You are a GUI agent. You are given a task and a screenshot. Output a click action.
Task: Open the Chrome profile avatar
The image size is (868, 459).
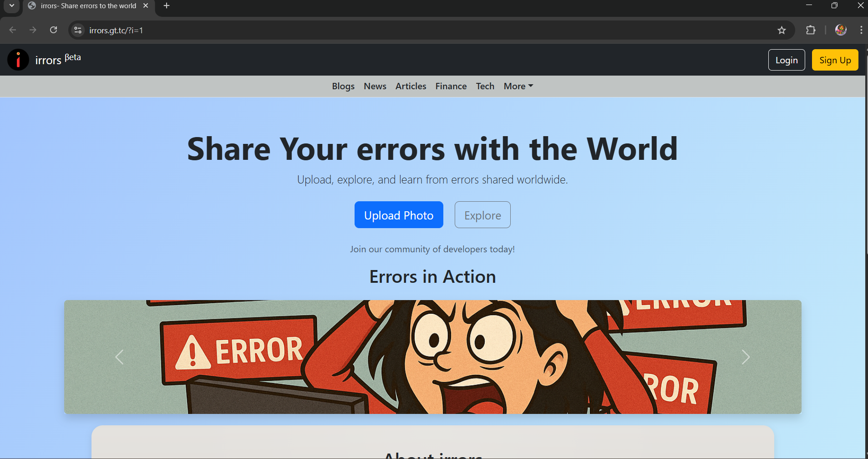coord(841,30)
